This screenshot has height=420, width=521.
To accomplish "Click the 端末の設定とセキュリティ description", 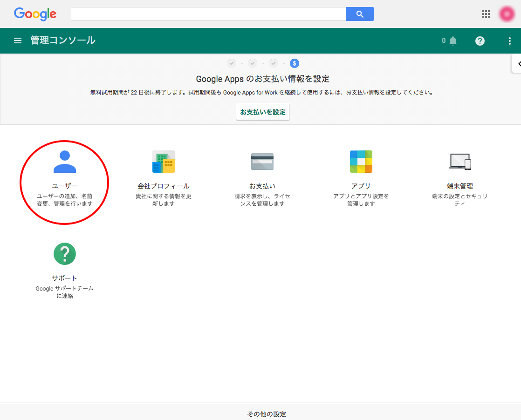I will (x=460, y=200).
